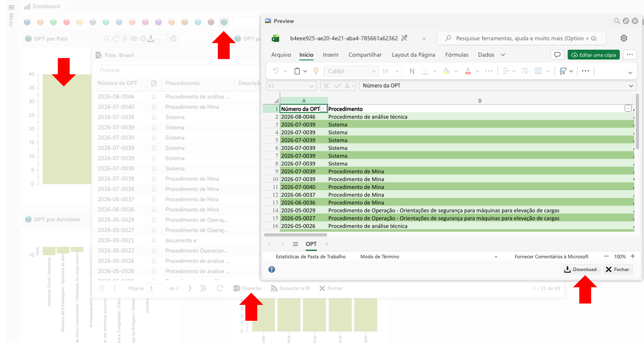
Task: Open the Compartilhar tab
Action: pos(365,55)
